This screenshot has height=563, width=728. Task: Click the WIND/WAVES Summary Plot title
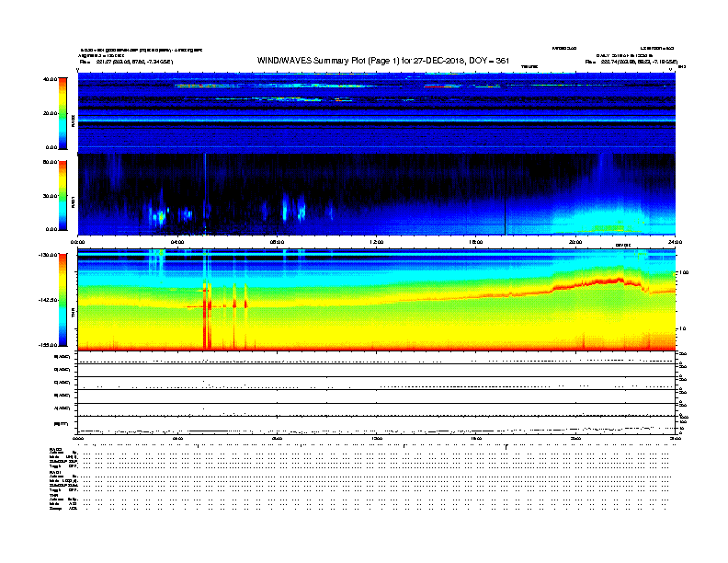[x=383, y=61]
